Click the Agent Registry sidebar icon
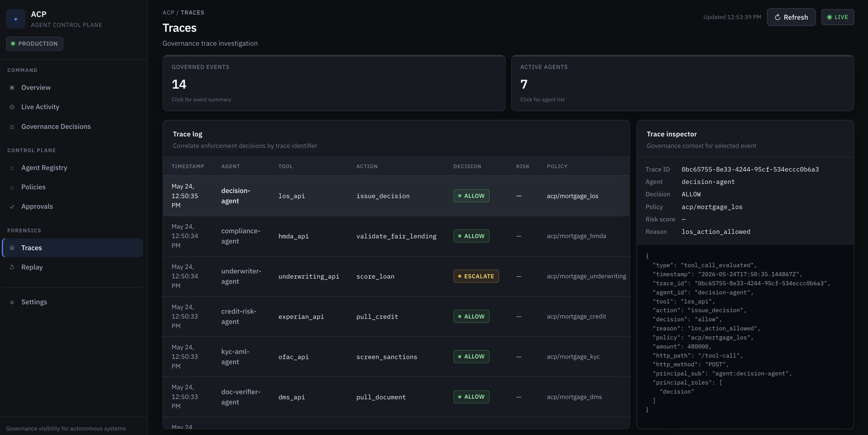This screenshot has height=435, width=868. (x=12, y=168)
